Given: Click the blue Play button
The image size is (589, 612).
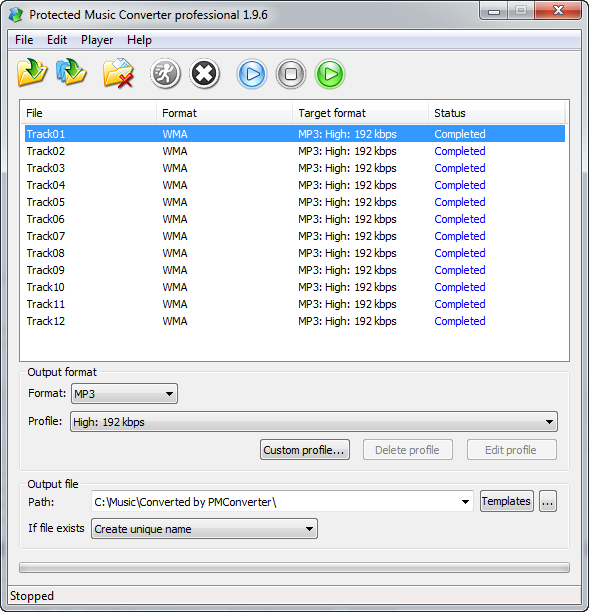Looking at the screenshot, I should [x=252, y=74].
